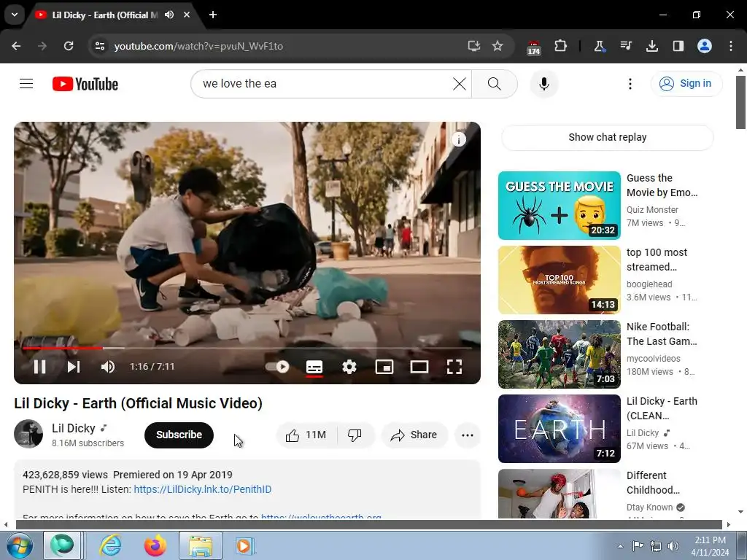Bookmark this tab with star
Viewport: 747px width, 560px height.
coord(498,46)
